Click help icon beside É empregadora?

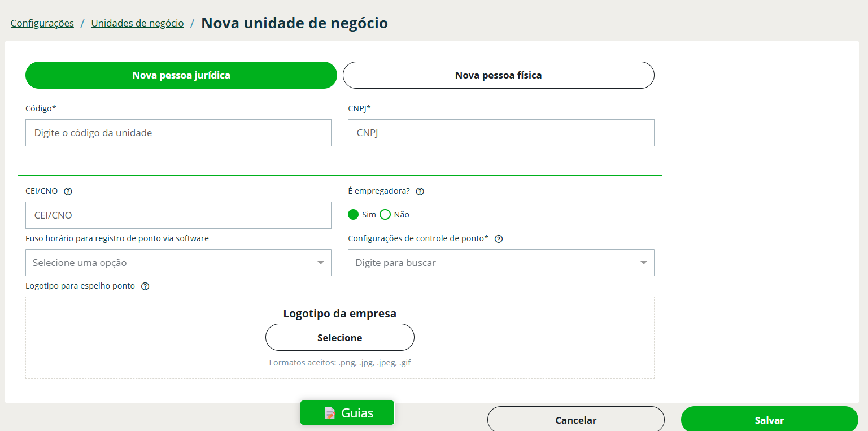point(420,191)
